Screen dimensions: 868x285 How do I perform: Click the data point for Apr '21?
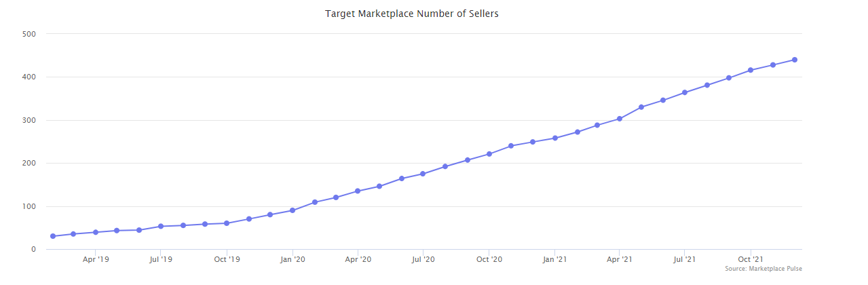tap(620, 119)
